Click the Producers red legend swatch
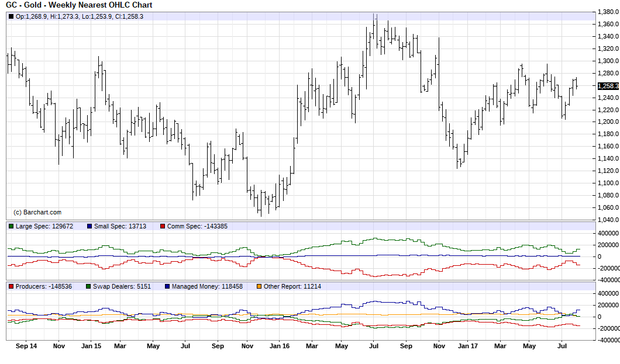Screen dimensions: 620x364 11,286
